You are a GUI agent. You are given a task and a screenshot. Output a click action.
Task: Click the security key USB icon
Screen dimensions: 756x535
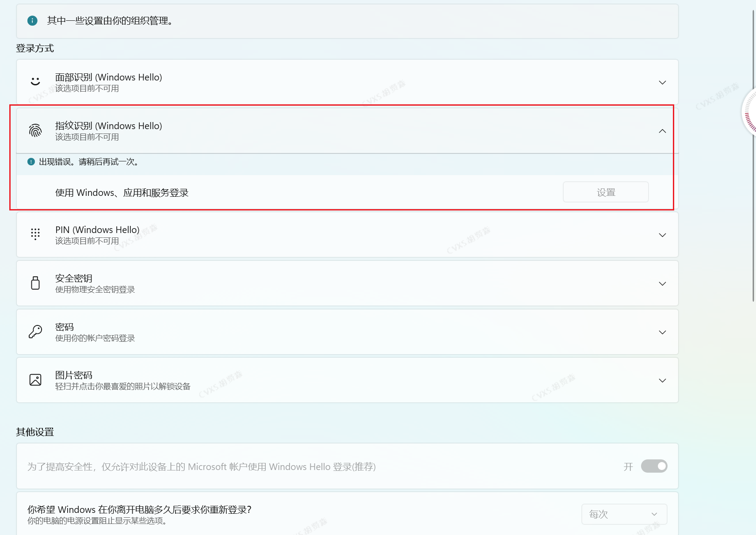click(x=35, y=283)
